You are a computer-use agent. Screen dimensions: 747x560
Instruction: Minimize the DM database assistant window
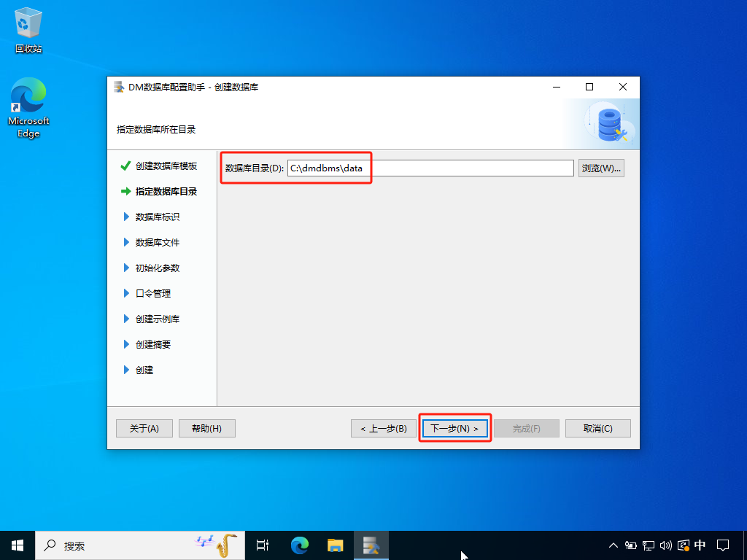[x=557, y=87]
